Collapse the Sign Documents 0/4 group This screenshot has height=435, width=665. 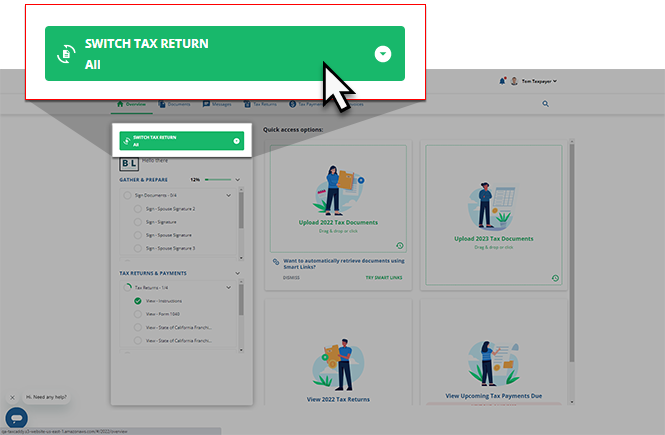point(229,195)
